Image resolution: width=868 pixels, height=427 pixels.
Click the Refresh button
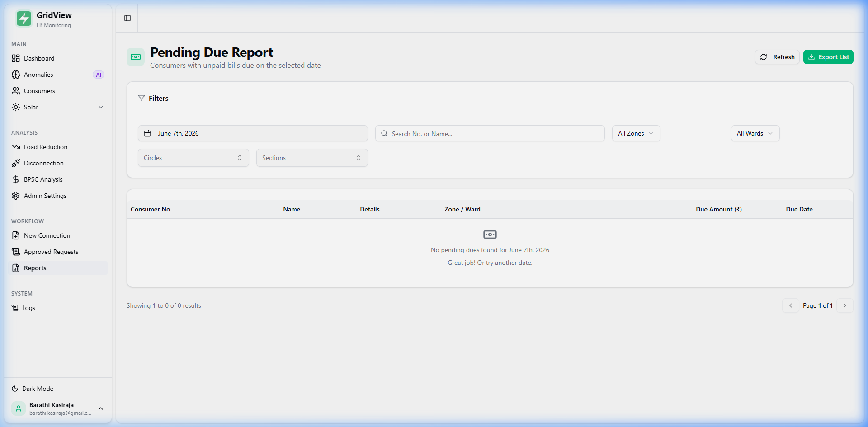[x=777, y=57]
